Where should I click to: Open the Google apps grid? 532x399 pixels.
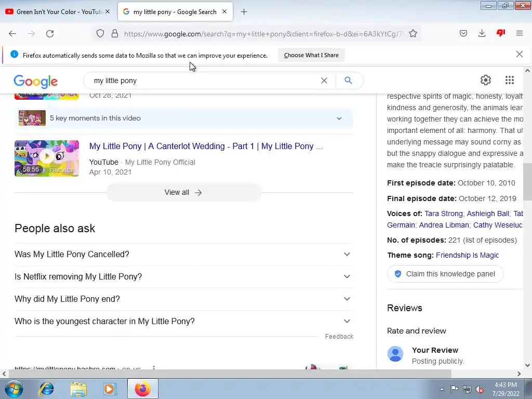click(x=509, y=80)
